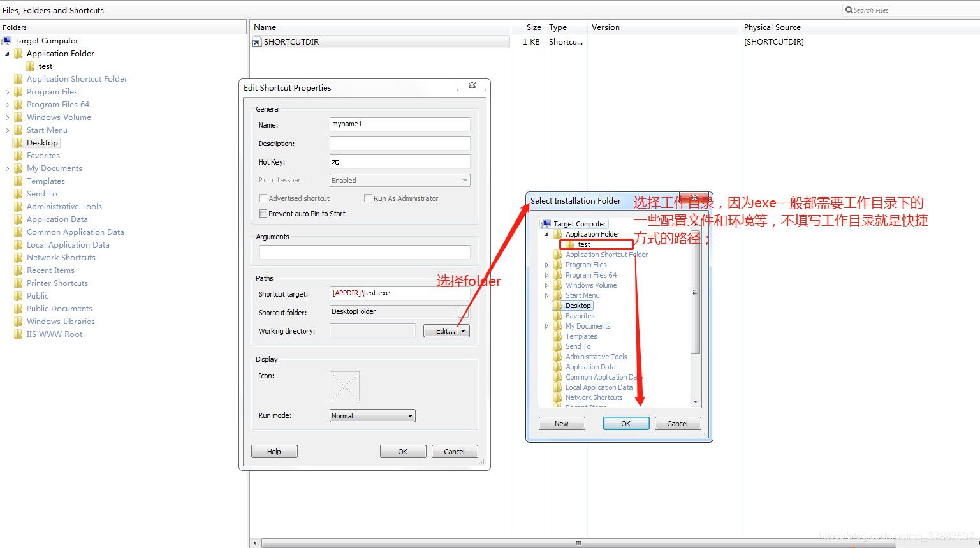The width and height of the screenshot is (980, 548).
Task: Click the Physical Source column header
Action: [x=772, y=27]
